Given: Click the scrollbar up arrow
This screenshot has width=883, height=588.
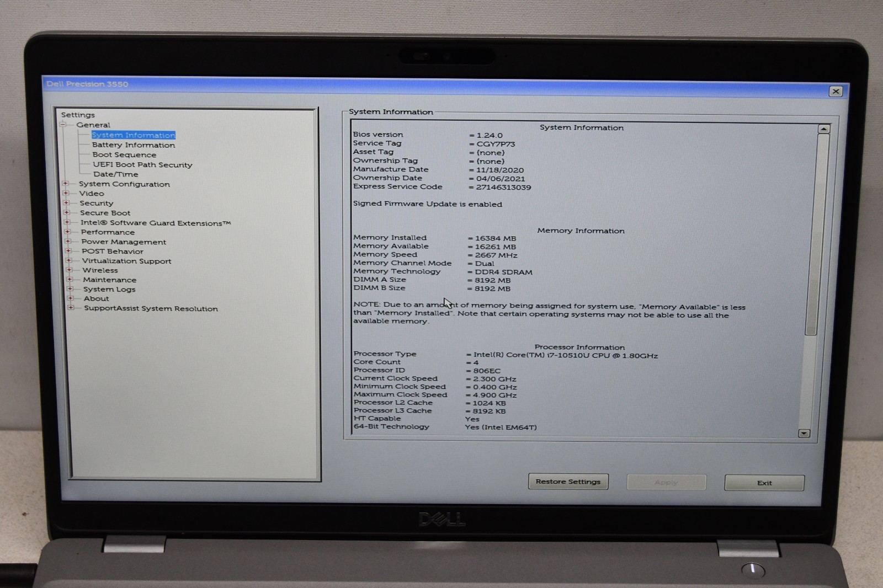Looking at the screenshot, I should [823, 129].
